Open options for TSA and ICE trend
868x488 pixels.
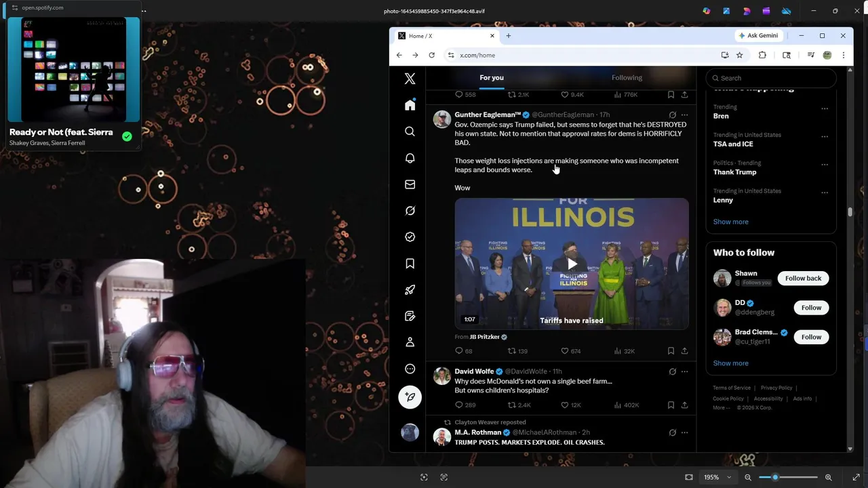[825, 136]
